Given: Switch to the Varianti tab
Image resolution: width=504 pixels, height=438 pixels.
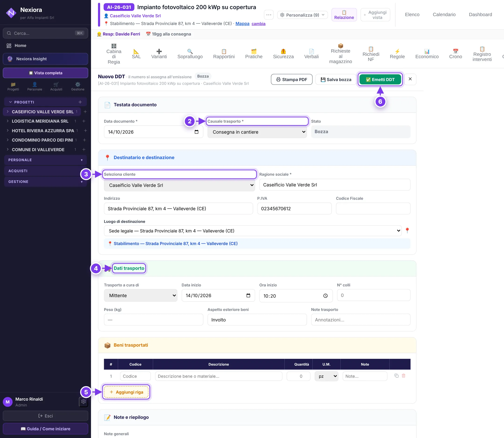Looking at the screenshot, I should [159, 54].
